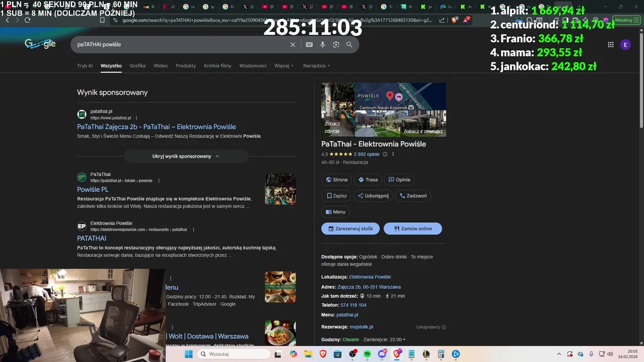Open the address Zajęcza 2b, 00-351 Warszawa
This screenshot has height=362, width=644.
pos(369,287)
